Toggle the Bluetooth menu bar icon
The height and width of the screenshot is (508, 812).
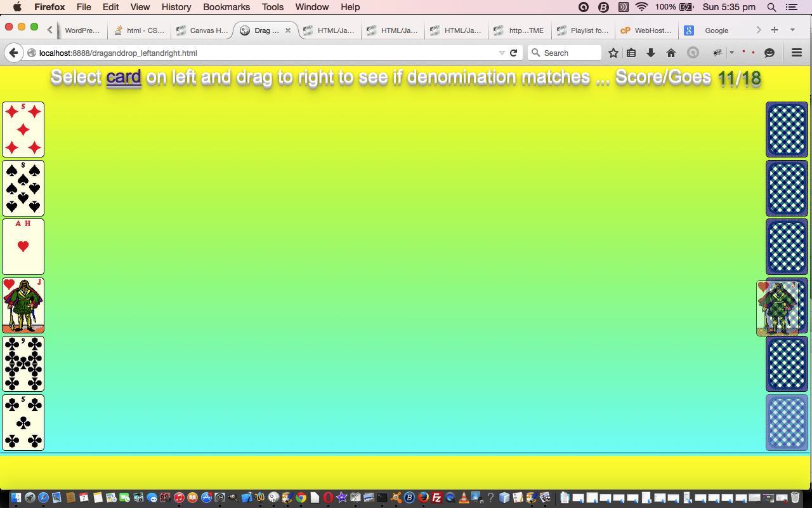click(x=603, y=7)
